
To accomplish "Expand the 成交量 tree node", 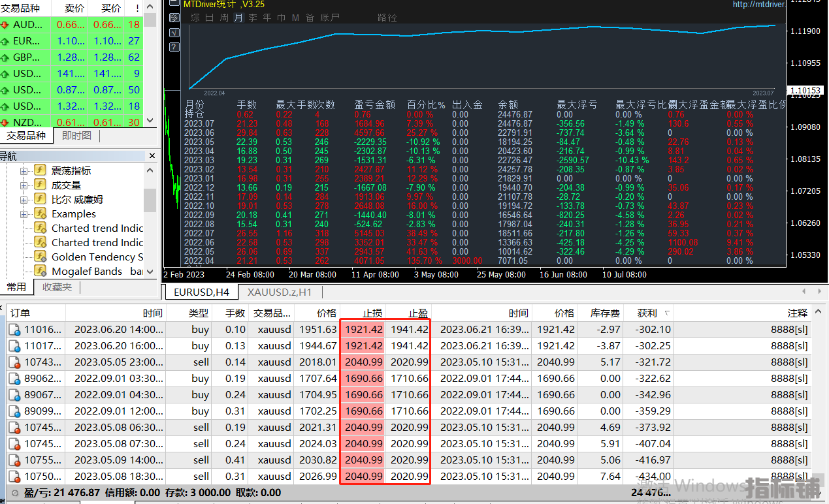I will (x=24, y=185).
